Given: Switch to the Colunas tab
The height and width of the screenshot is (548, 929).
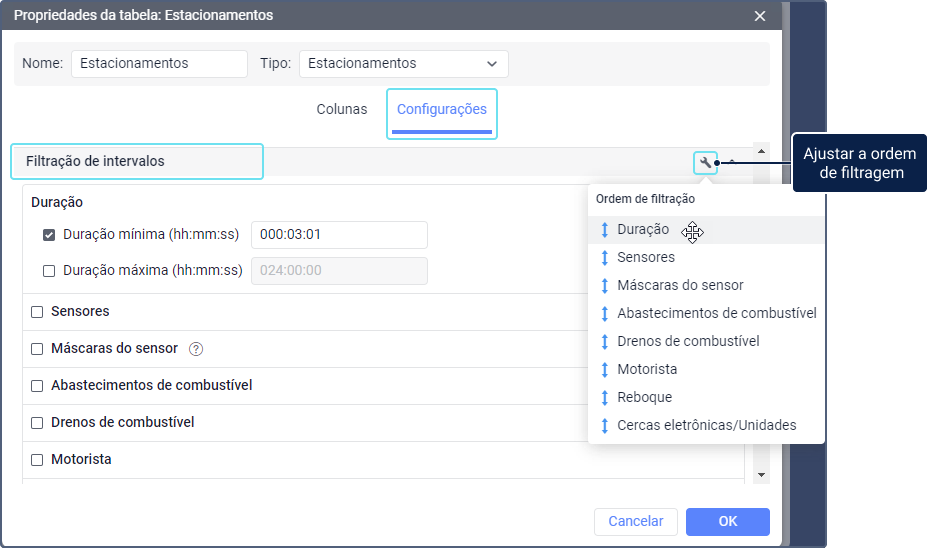Looking at the screenshot, I should coord(342,110).
